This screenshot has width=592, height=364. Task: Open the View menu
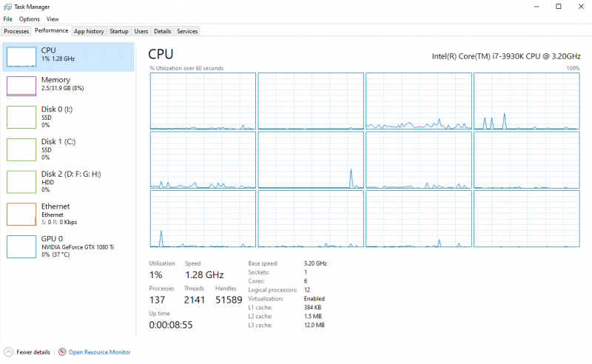(53, 18)
